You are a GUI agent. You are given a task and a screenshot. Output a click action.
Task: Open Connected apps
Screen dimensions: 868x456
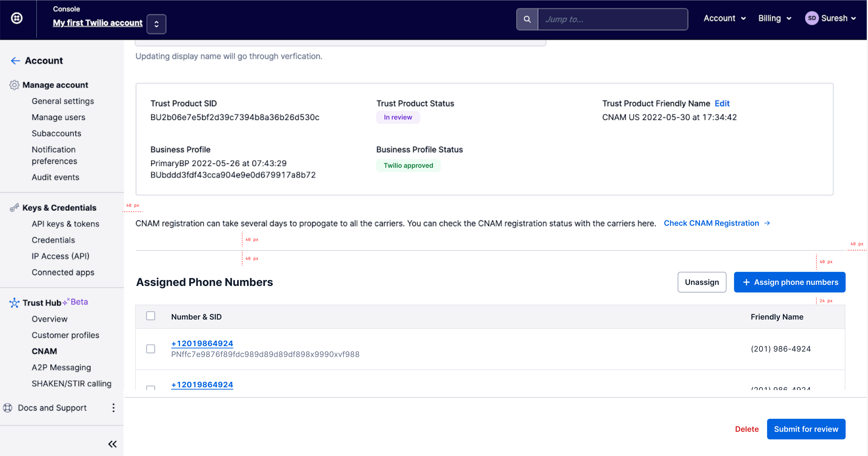[x=63, y=272]
